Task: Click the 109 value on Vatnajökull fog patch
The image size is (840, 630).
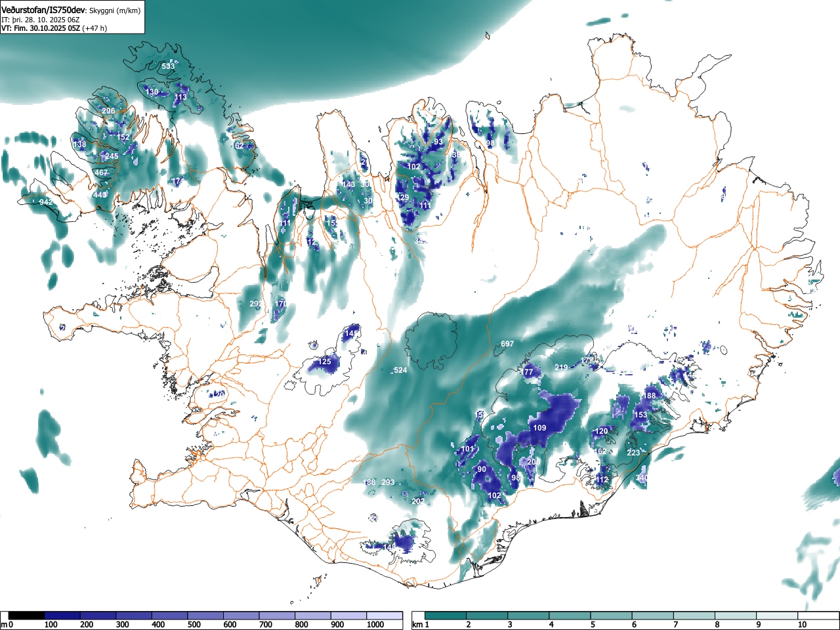Action: point(539,428)
